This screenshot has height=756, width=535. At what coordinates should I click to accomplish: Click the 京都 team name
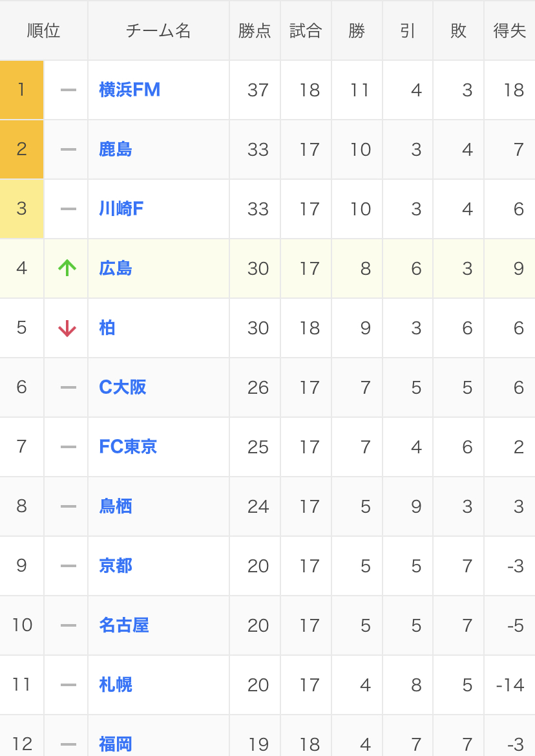116,566
